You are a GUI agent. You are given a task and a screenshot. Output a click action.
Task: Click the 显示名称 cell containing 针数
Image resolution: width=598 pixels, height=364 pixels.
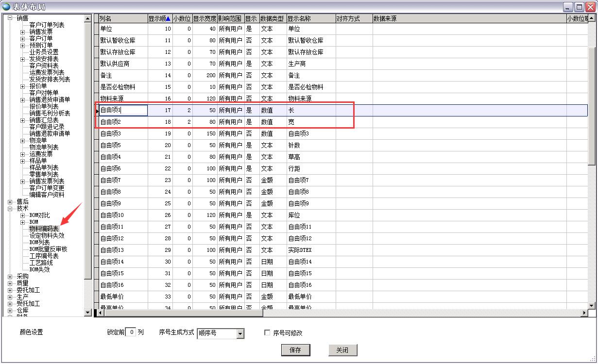point(311,145)
